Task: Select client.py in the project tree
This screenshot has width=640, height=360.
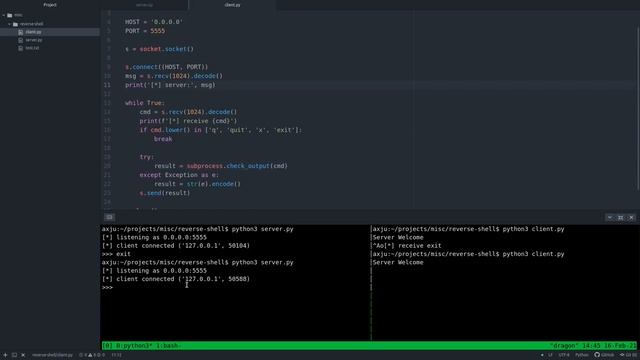Action: tap(33, 32)
